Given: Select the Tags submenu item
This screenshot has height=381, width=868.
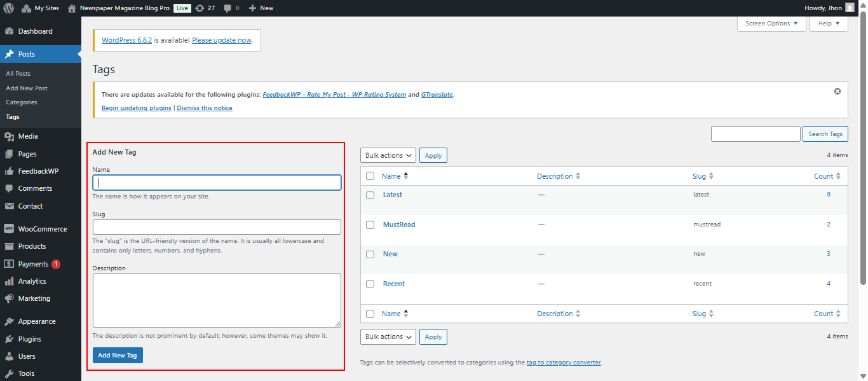Looking at the screenshot, I should point(13,117).
